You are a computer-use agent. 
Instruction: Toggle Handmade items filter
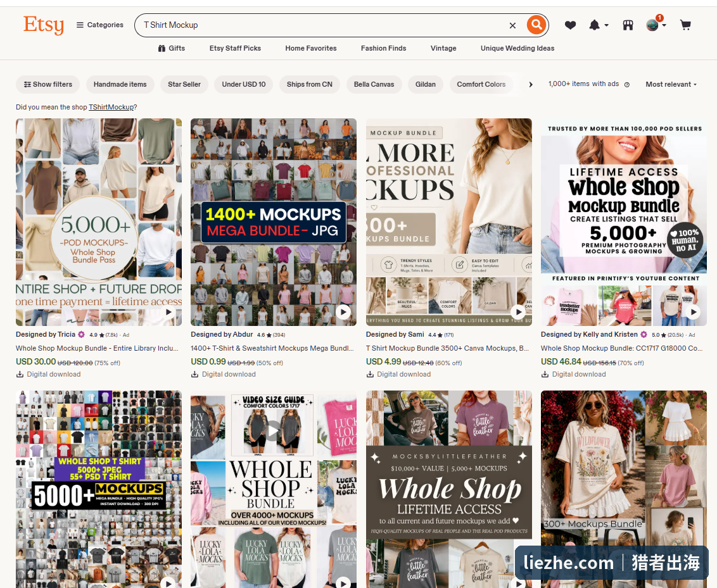120,84
